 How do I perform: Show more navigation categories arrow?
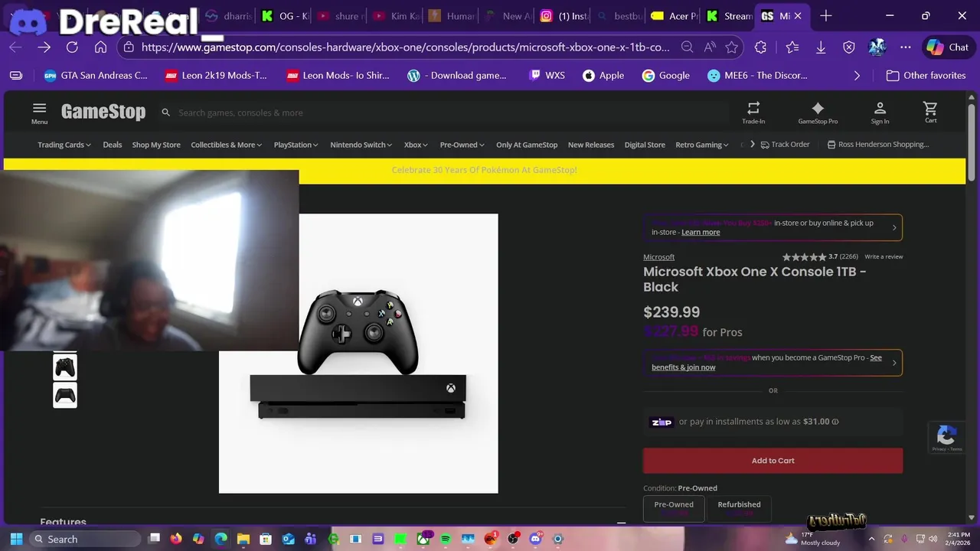tap(753, 144)
